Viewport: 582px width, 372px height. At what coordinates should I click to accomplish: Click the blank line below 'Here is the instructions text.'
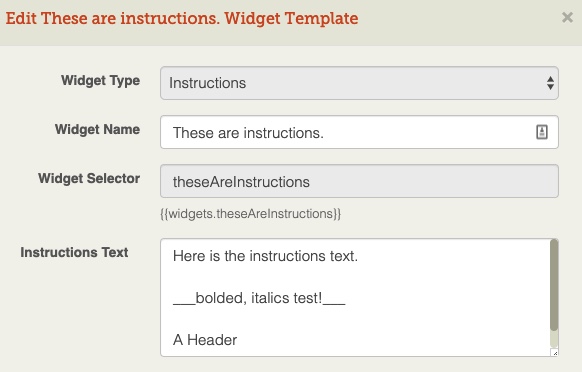[x=355, y=277]
